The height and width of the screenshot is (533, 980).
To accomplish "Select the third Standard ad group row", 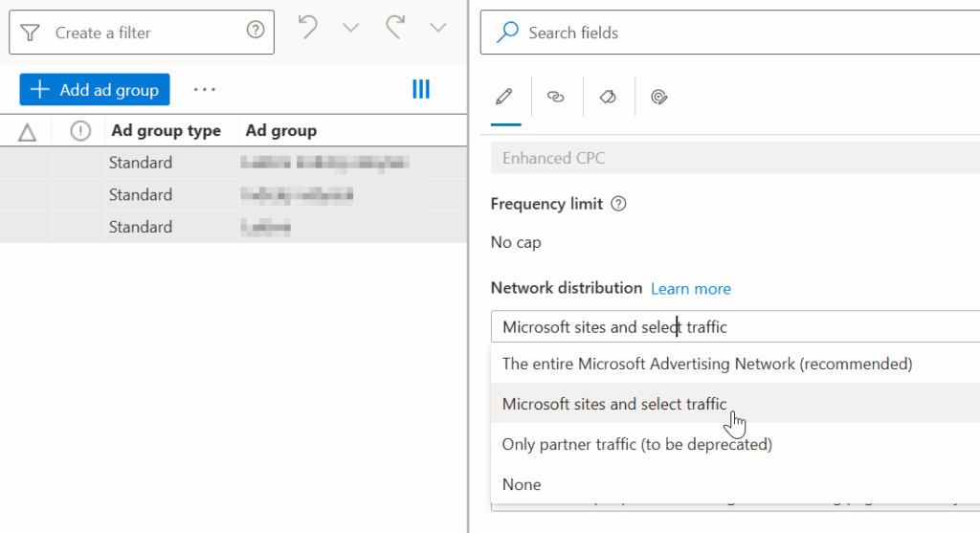I will pos(234,227).
